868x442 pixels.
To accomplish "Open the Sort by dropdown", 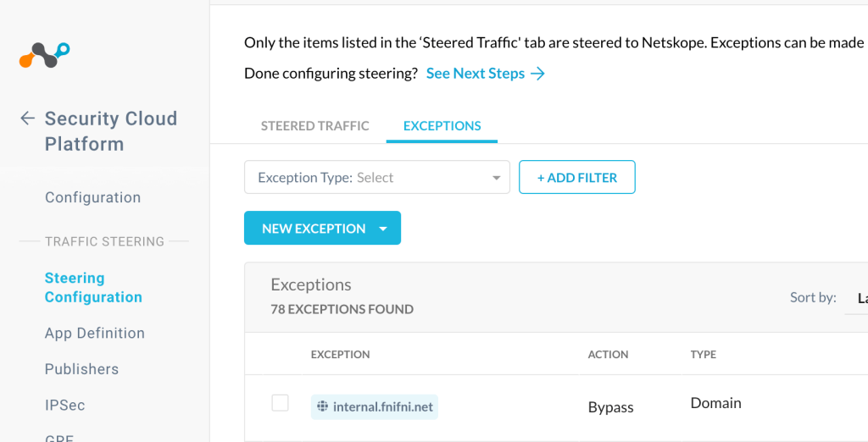I will (x=856, y=299).
